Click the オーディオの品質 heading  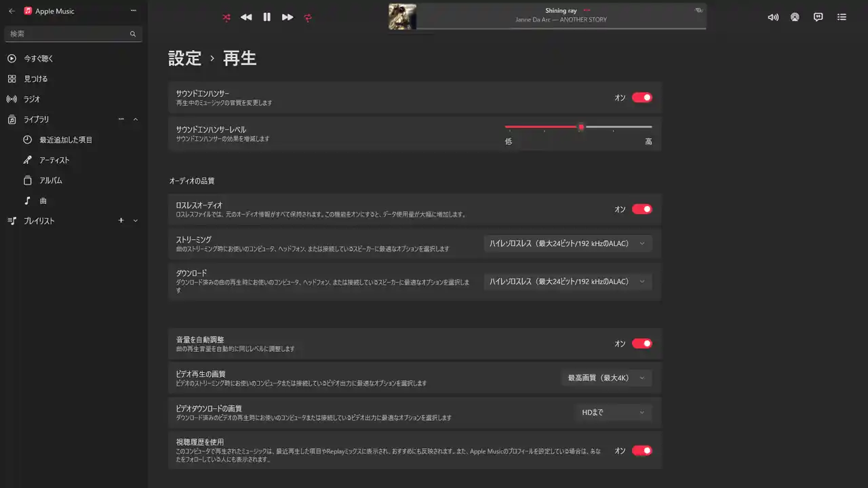point(192,181)
